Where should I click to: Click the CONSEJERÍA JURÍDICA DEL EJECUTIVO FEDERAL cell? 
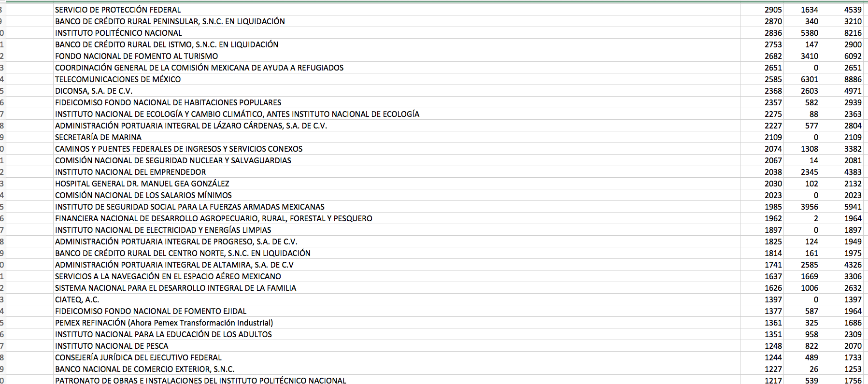[x=138, y=357]
